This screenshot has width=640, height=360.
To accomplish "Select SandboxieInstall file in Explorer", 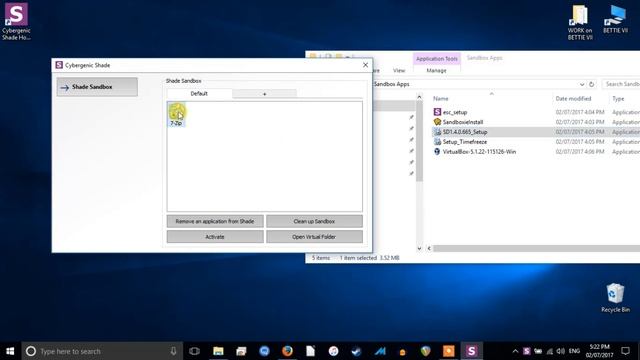I will (x=462, y=122).
